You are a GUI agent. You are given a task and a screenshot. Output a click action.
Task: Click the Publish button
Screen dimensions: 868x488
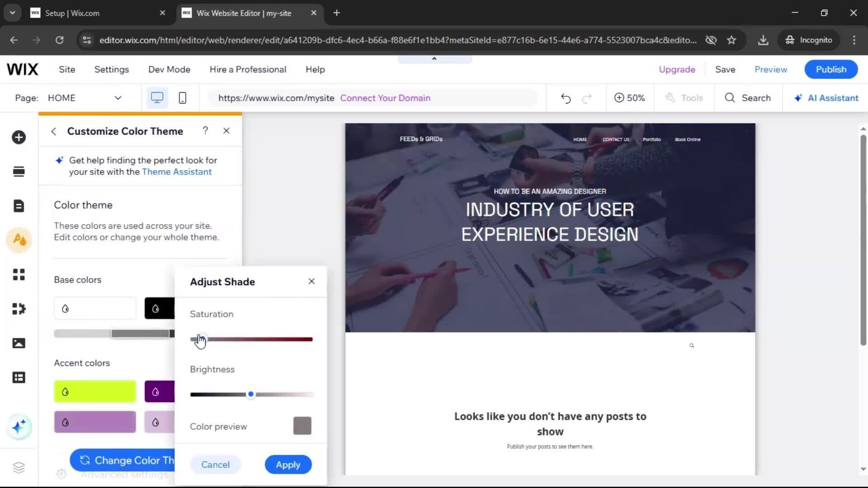click(x=831, y=70)
